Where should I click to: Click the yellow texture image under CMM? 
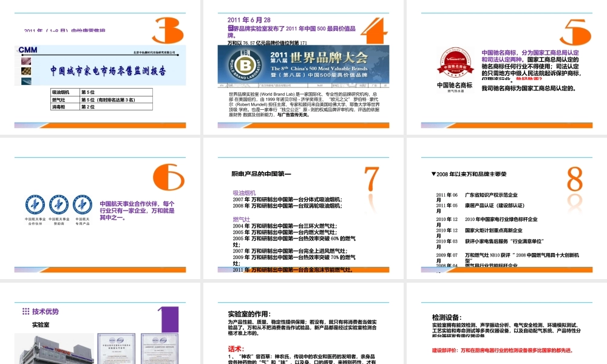(x=26, y=71)
